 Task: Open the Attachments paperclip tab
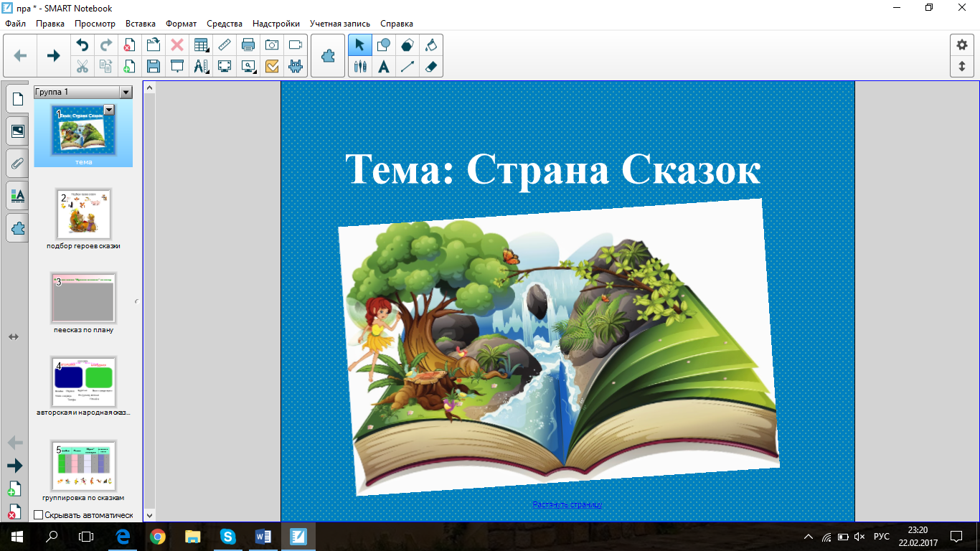point(18,164)
